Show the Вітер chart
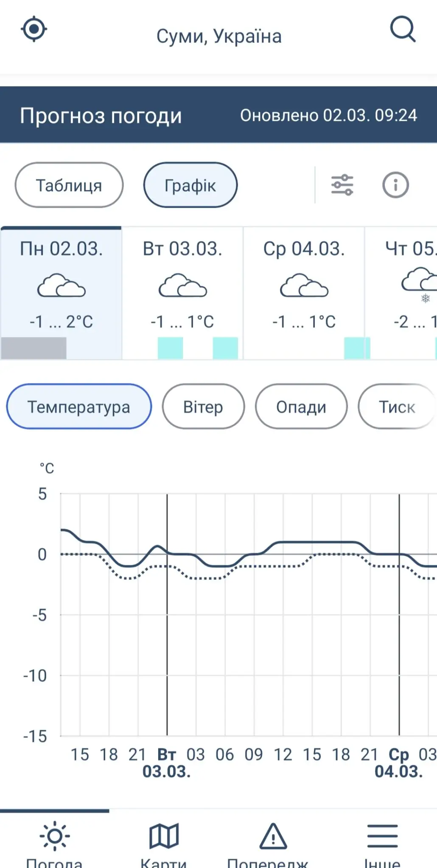This screenshot has width=437, height=868. [x=203, y=406]
